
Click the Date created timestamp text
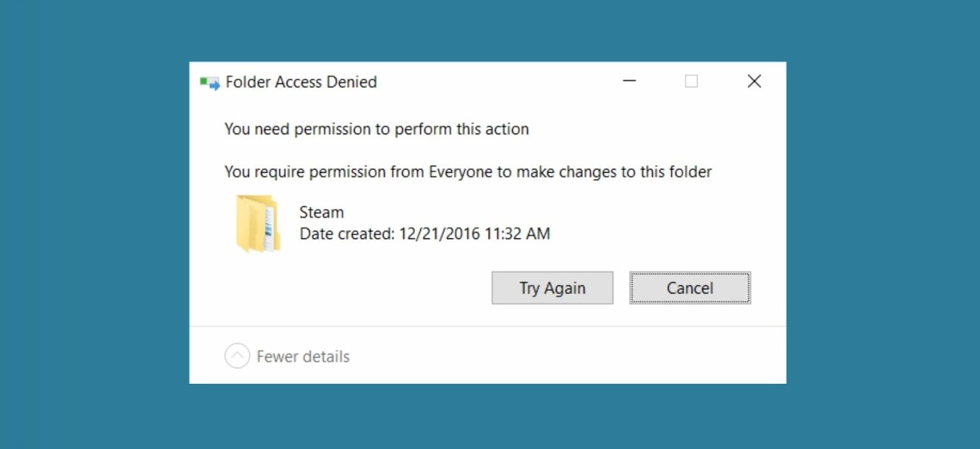(x=426, y=234)
